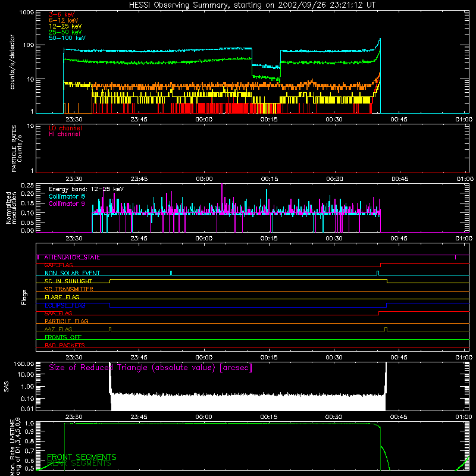Click the 'Normalized modulation' axis label
Viewport: 476px width, 476px height.
click(x=11, y=208)
